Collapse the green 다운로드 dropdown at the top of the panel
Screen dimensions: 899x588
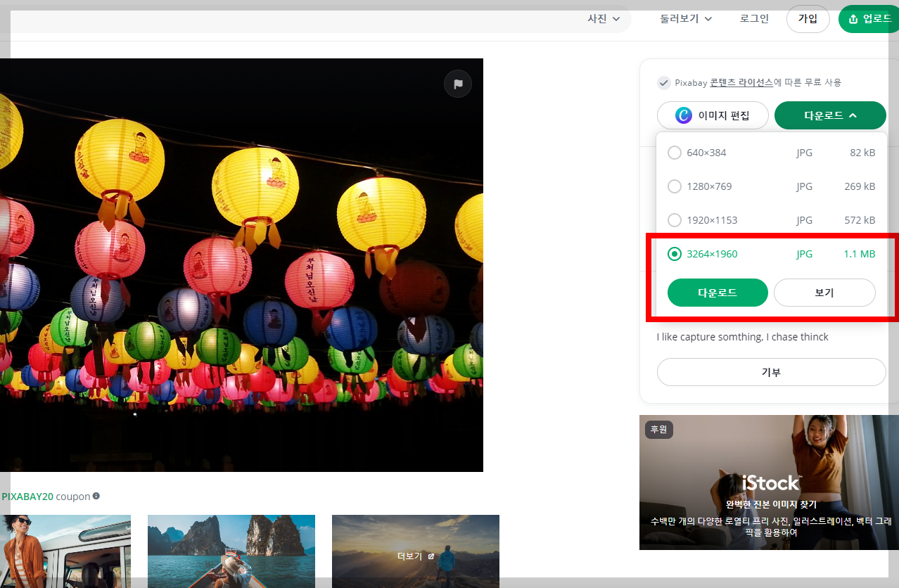pos(830,115)
